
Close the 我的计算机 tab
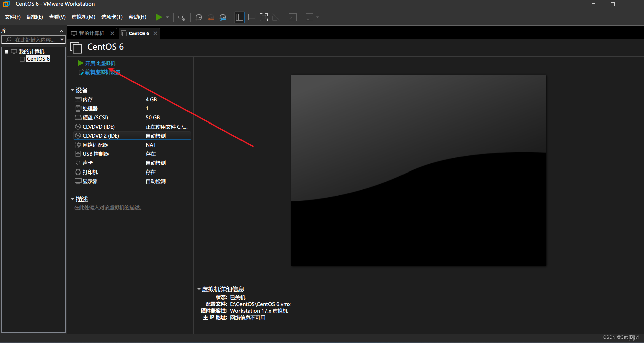point(112,33)
